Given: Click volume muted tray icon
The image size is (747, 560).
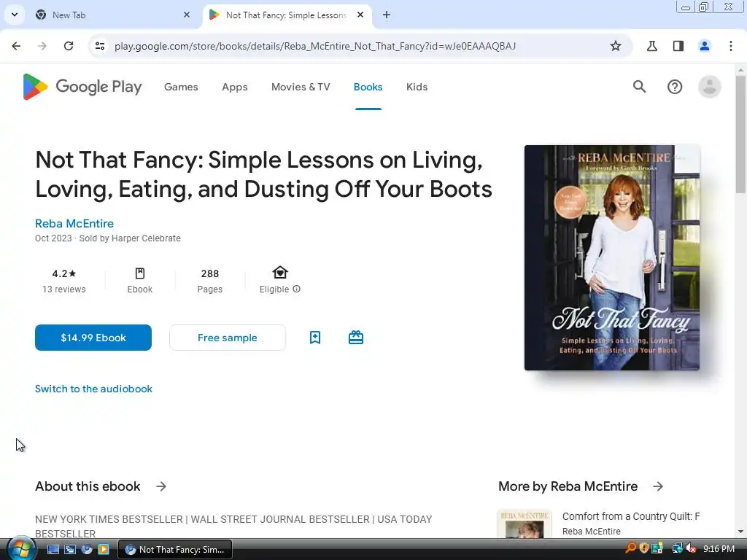Looking at the screenshot, I should point(691,548).
